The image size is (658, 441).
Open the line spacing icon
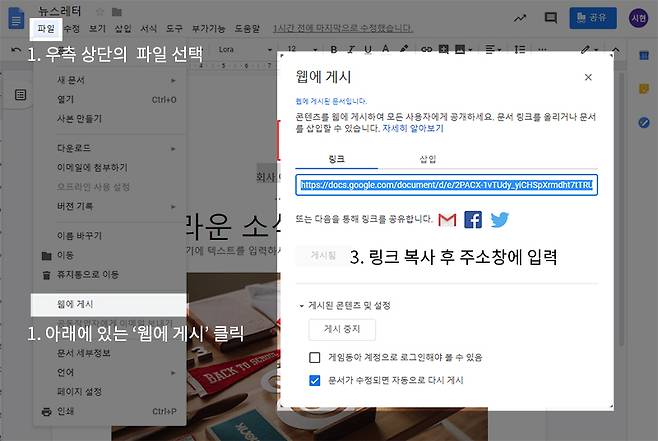coord(520,50)
